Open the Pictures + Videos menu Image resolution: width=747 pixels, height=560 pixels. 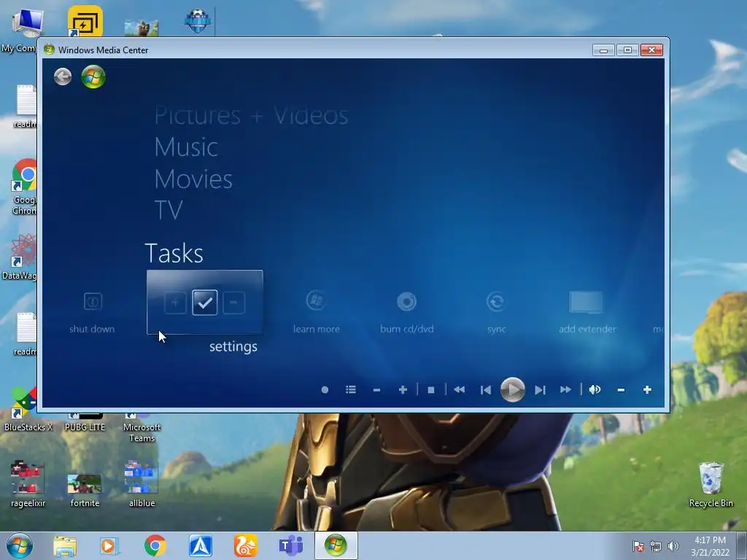click(251, 116)
